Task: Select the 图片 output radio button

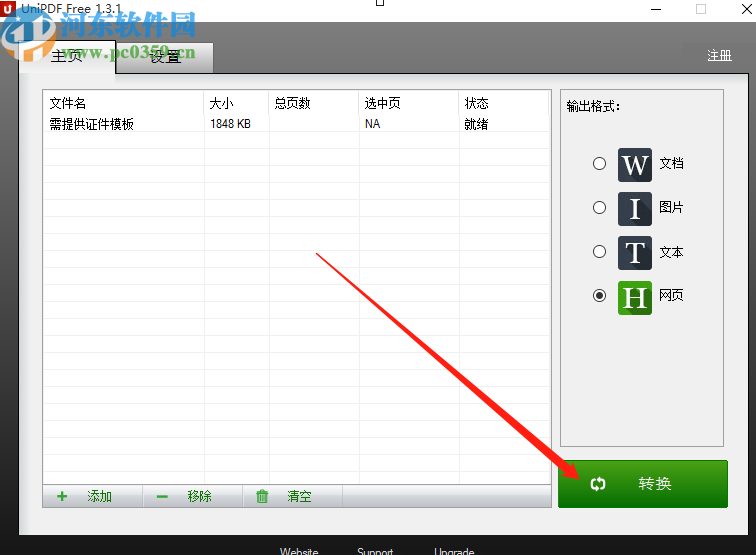Action: [599, 207]
